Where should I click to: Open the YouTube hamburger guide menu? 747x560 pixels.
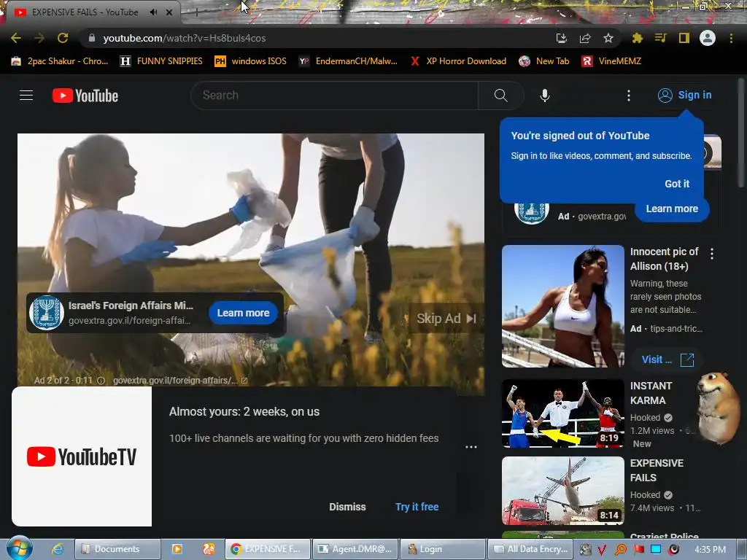tap(26, 96)
